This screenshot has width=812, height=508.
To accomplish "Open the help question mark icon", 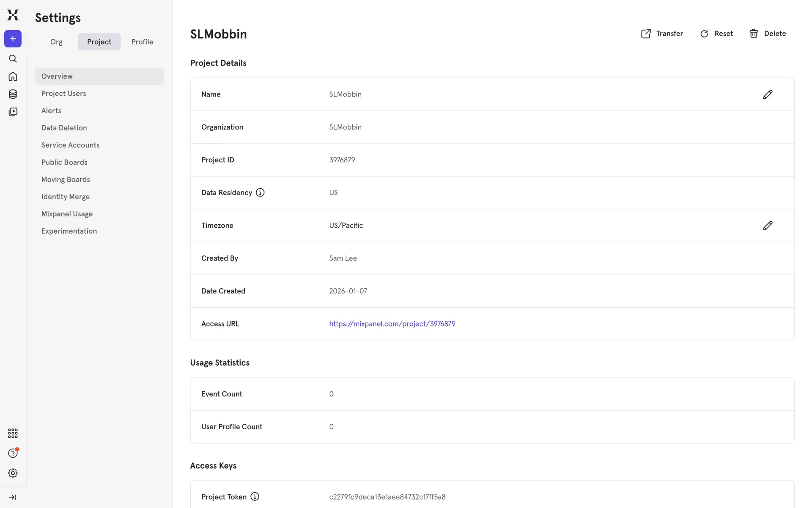I will point(13,453).
